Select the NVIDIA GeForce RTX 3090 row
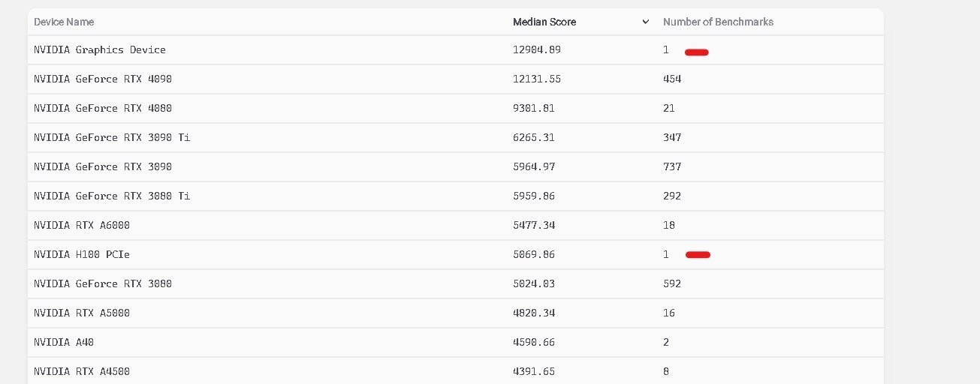 pos(455,167)
